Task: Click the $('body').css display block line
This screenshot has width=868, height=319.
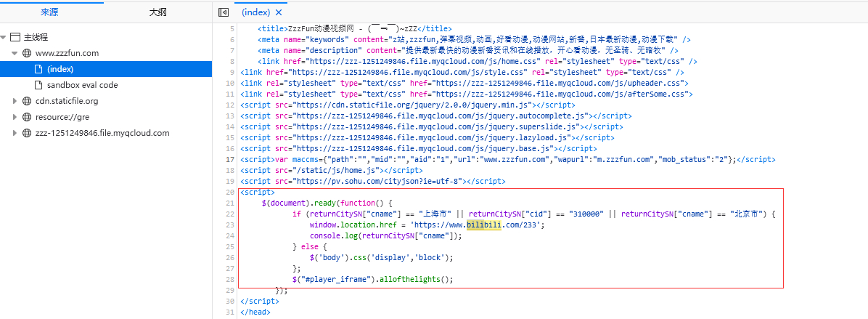Action: coord(382,257)
